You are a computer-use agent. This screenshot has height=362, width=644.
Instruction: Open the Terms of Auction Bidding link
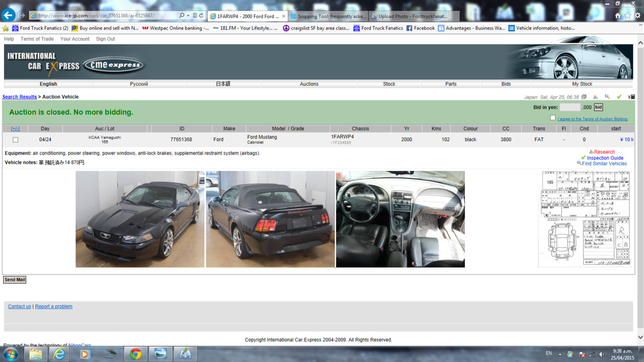(x=593, y=119)
